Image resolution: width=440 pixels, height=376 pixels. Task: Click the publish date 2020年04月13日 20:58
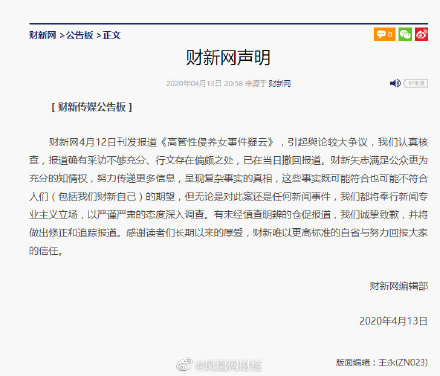[204, 83]
